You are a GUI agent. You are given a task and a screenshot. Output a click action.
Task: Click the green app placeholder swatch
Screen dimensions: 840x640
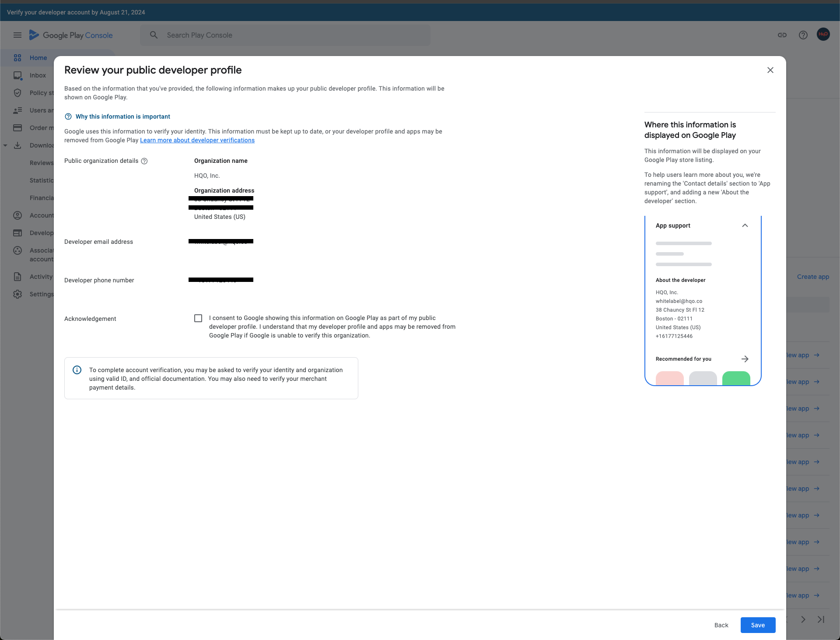coord(736,378)
